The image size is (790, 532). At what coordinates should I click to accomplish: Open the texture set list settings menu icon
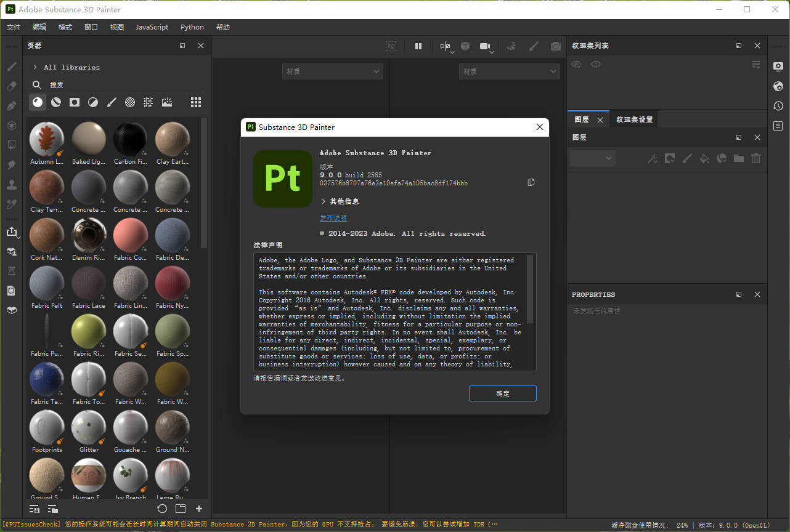tap(756, 64)
